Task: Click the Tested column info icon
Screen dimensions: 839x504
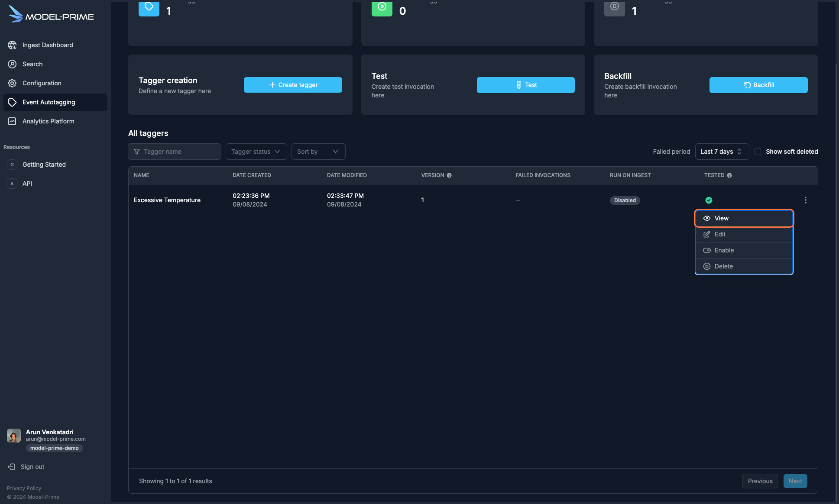Action: (x=729, y=175)
